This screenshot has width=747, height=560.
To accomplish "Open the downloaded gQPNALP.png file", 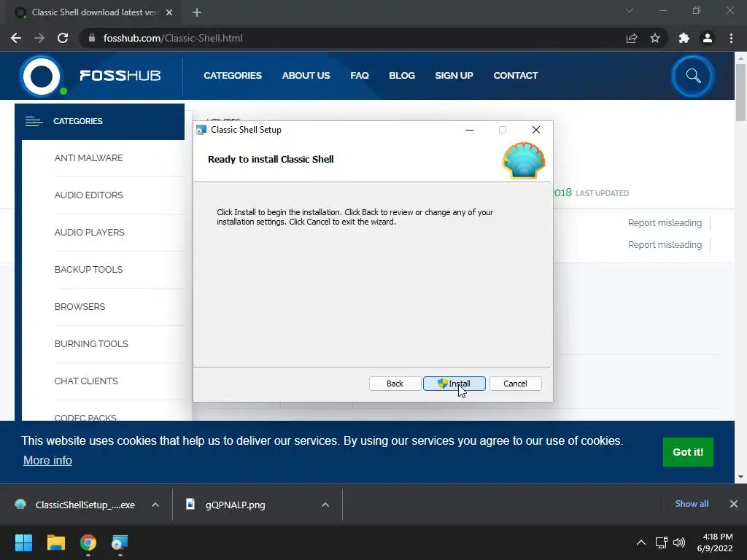I will click(225, 505).
